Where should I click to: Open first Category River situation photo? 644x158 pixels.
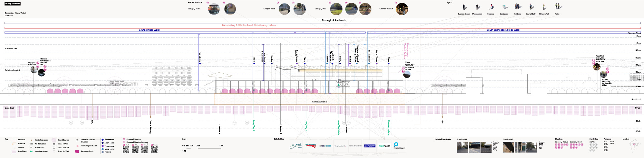(214, 9)
